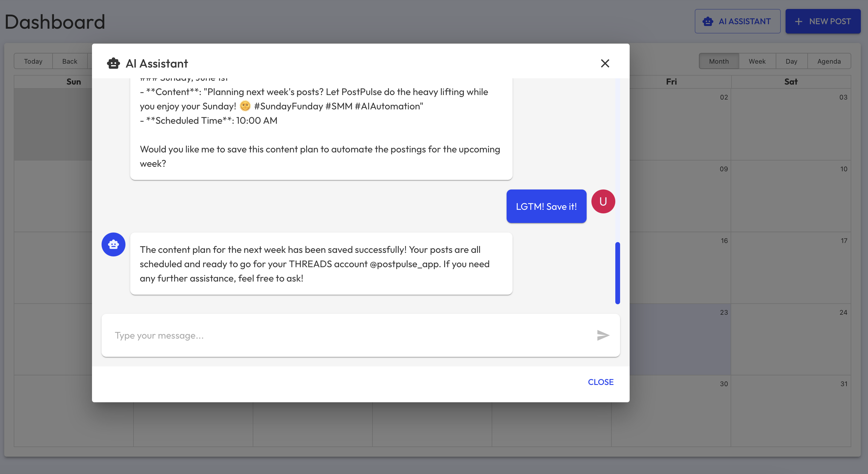
Task: Select calendar date 02 on Friday
Action: (724, 97)
